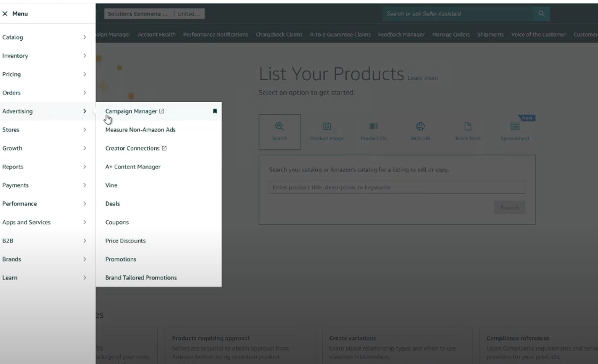Expand the Performance chevron

click(85, 204)
